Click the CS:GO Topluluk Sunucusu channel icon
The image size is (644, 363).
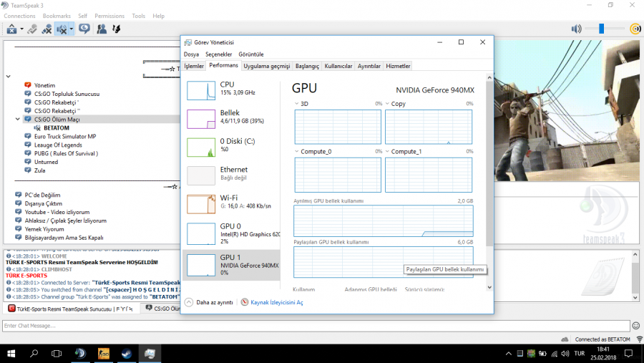pyautogui.click(x=27, y=94)
